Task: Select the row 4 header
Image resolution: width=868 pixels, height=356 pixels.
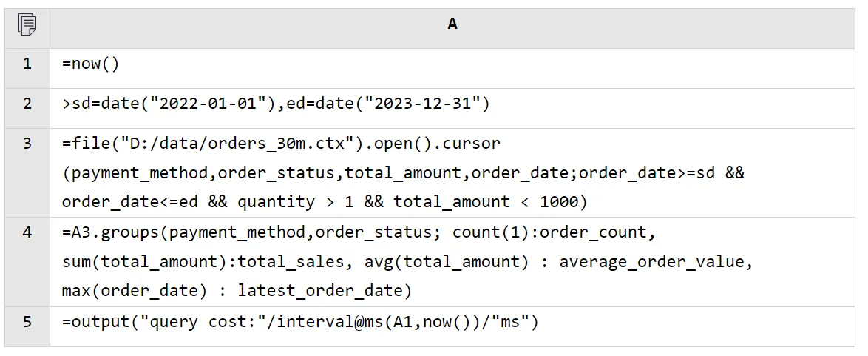Action: tap(27, 232)
